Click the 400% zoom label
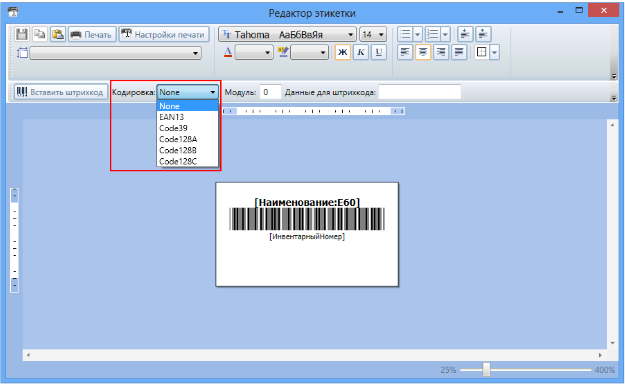Screen dimensions: 625x385 (x=605, y=370)
